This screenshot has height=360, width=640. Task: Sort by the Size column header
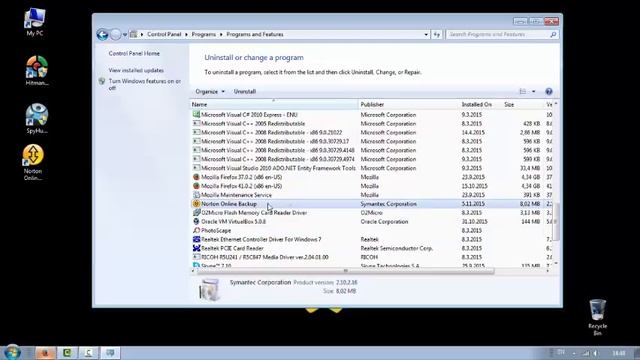coord(522,104)
